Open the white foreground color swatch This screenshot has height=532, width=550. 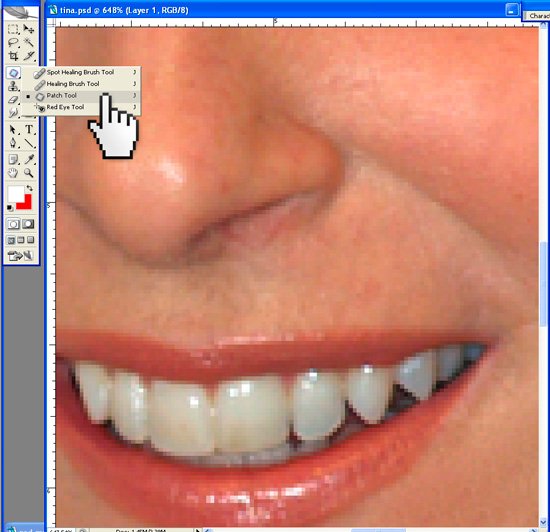pos(15,194)
